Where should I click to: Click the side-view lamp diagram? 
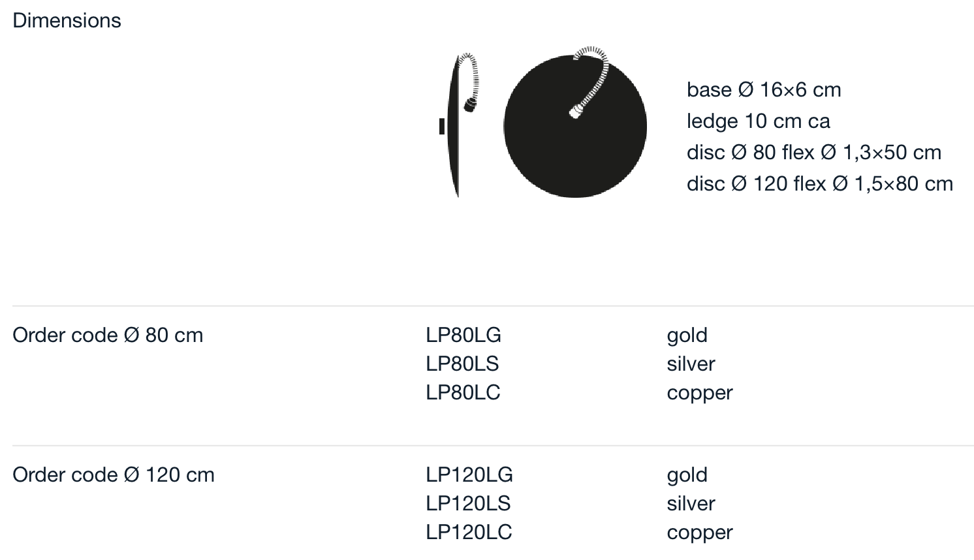tap(460, 125)
